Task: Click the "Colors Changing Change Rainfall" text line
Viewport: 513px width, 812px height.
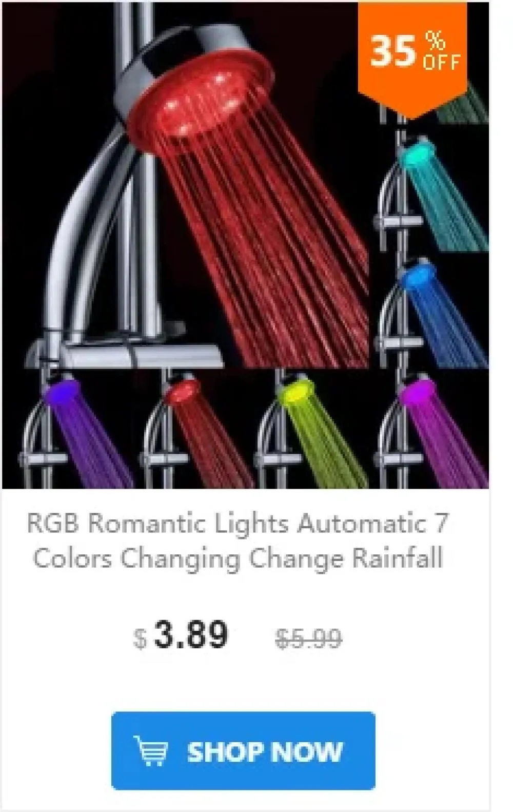Action: (238, 558)
